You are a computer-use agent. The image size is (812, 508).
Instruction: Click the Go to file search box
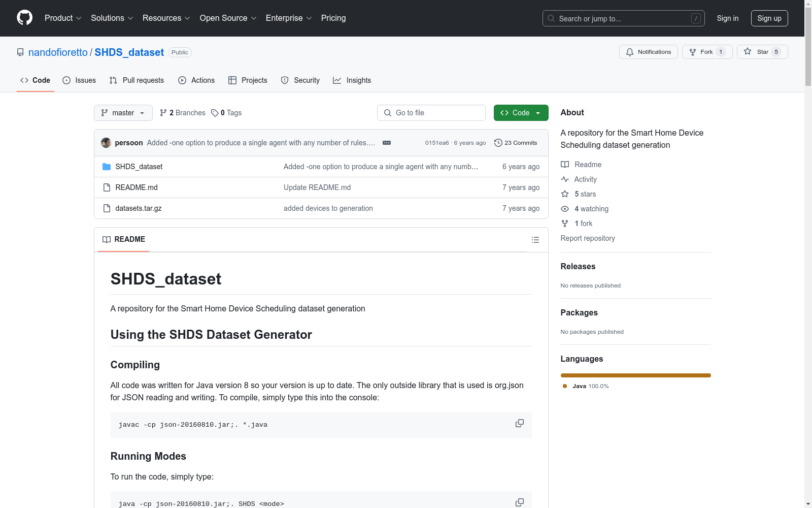pos(431,113)
